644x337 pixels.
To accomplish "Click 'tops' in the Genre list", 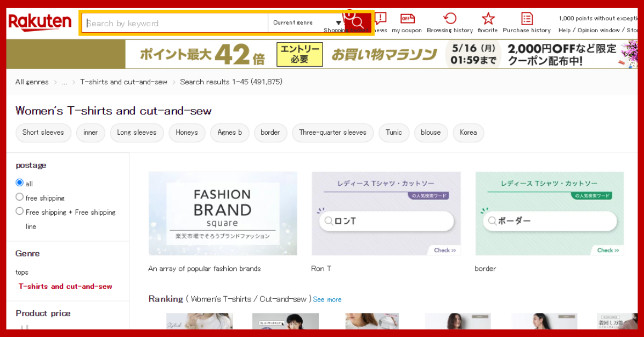I will point(22,272).
